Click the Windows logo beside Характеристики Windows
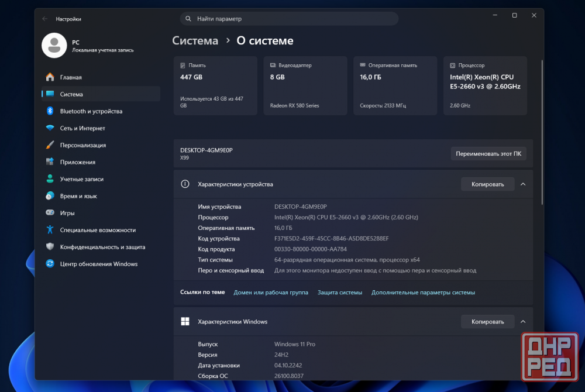The image size is (585, 392). click(x=185, y=322)
